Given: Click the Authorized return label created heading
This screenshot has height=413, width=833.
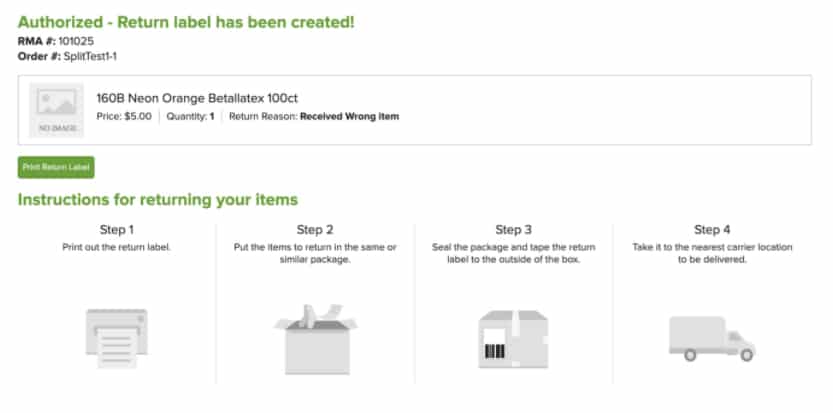Looking at the screenshot, I should pos(186,22).
